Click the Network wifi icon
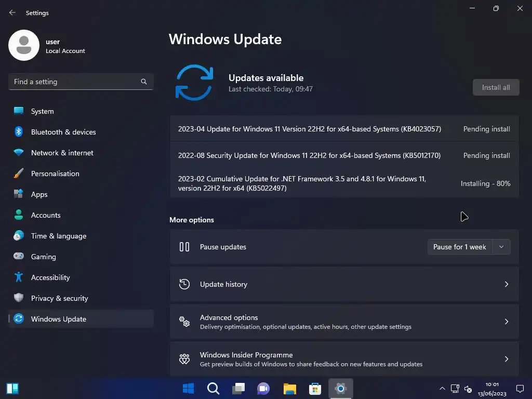 [19, 152]
